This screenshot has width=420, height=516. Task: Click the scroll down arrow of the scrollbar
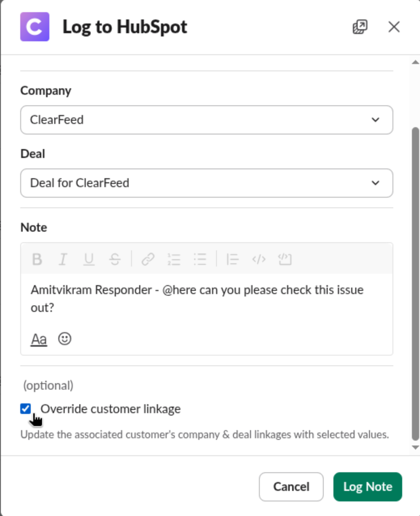415,448
